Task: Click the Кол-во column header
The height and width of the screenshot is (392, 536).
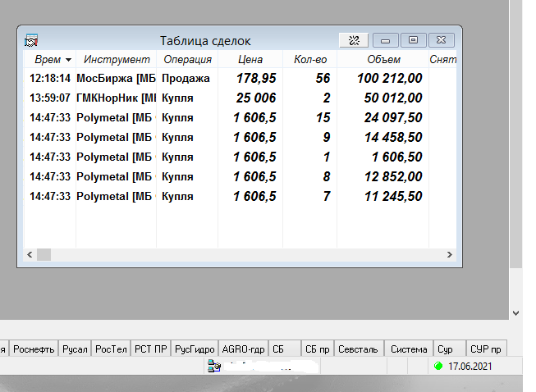Action: coord(310,59)
